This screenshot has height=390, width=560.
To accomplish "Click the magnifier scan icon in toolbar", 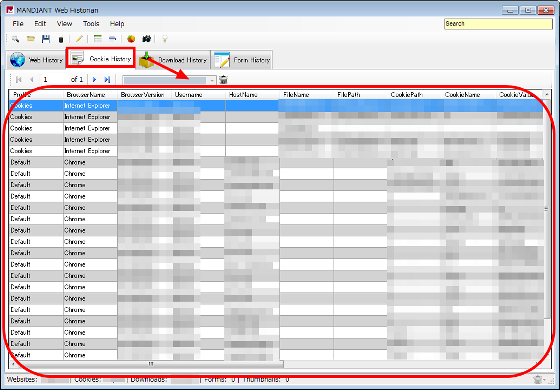I will coord(15,39).
